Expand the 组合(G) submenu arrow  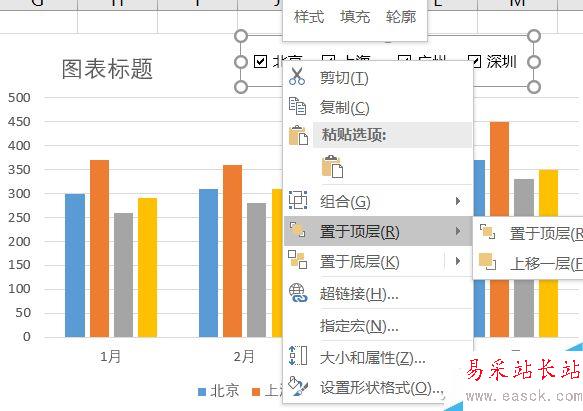point(458,201)
